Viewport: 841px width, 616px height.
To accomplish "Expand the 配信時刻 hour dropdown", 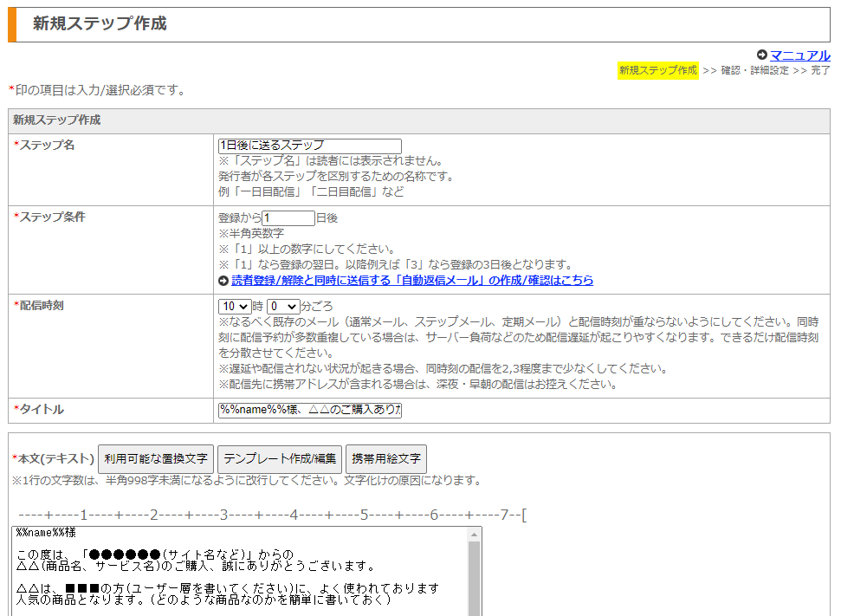I will [235, 307].
